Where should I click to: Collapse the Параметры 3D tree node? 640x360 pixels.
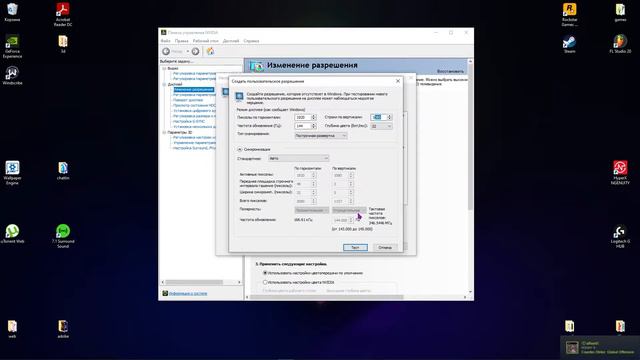(x=164, y=132)
